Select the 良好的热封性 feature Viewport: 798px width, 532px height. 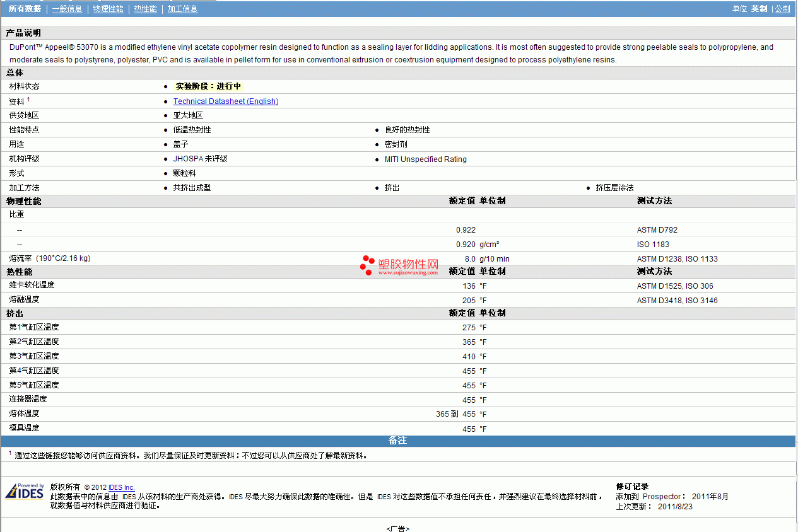(408, 130)
